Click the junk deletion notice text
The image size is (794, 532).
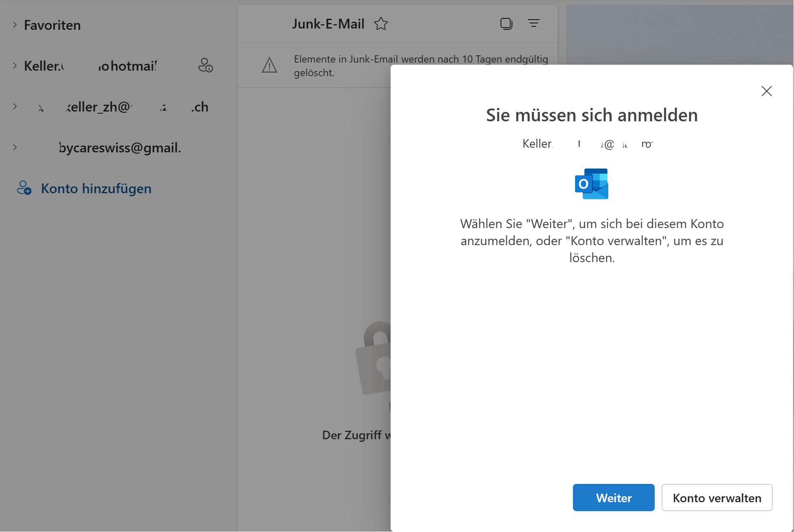(x=421, y=66)
